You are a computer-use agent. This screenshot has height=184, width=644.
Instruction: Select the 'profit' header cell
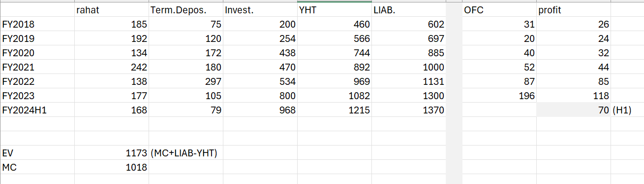(574, 10)
